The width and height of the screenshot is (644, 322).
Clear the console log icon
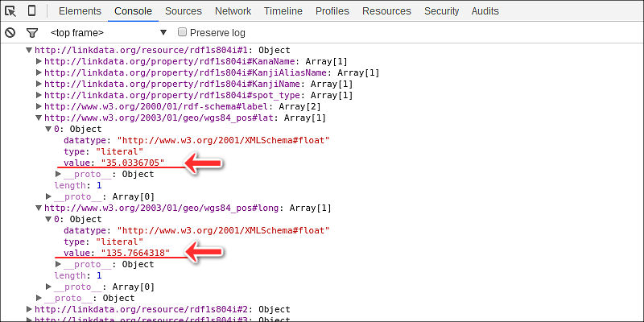click(x=10, y=32)
